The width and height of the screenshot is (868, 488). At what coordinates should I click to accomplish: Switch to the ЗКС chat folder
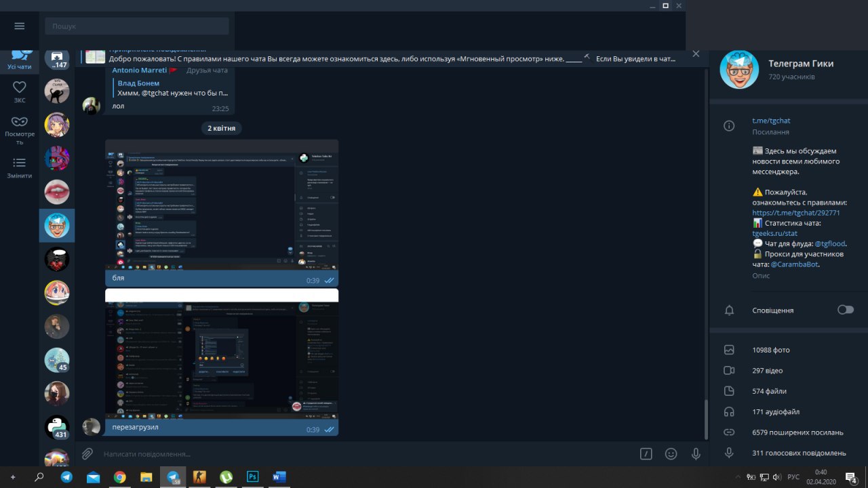tap(19, 91)
